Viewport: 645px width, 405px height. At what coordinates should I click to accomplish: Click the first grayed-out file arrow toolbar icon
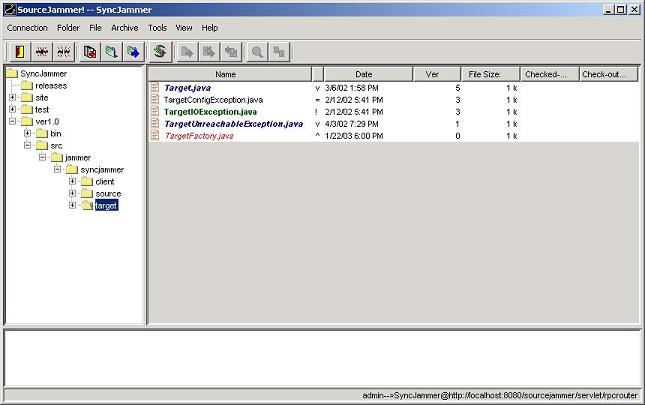pyautogui.click(x=187, y=52)
